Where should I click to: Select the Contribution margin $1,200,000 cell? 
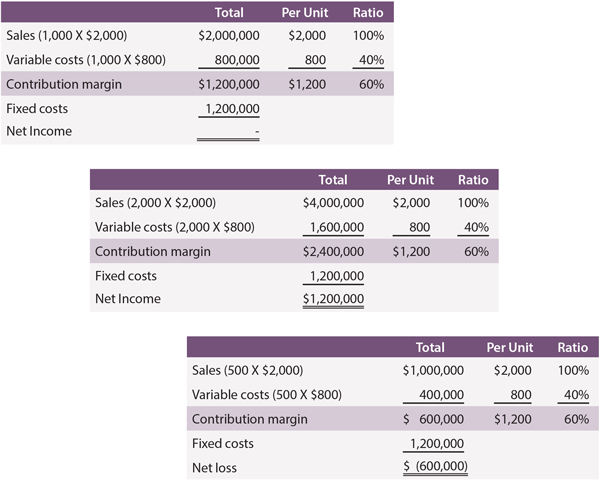tap(229, 84)
